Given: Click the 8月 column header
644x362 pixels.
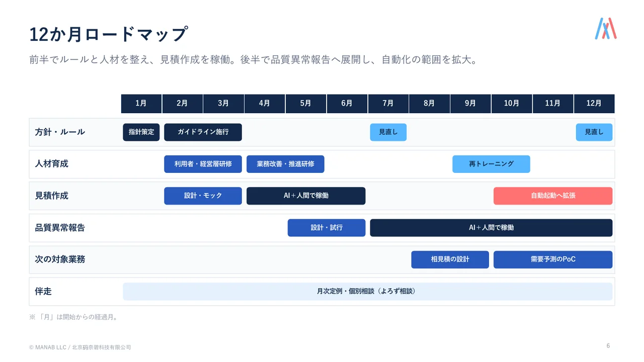Looking at the screenshot, I should [x=430, y=104].
